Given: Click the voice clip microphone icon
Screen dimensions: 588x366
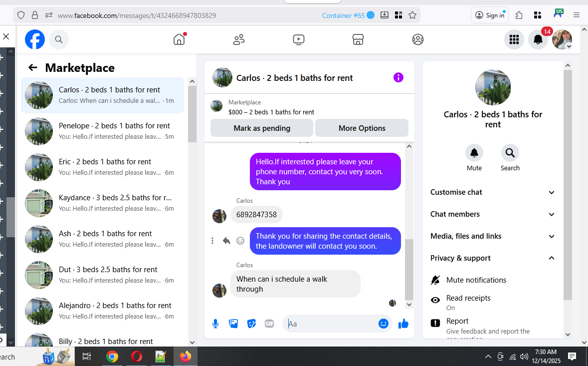Looking at the screenshot, I should pyautogui.click(x=215, y=324).
